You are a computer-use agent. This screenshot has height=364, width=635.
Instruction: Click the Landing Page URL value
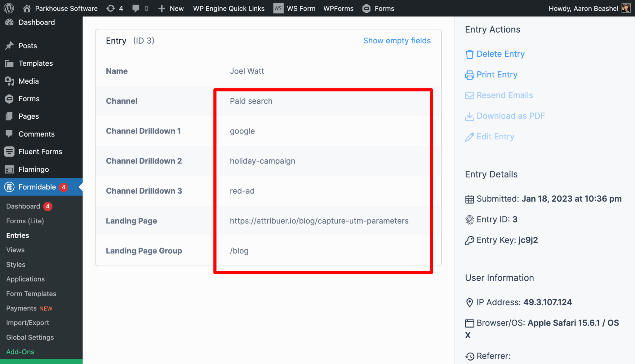click(319, 221)
